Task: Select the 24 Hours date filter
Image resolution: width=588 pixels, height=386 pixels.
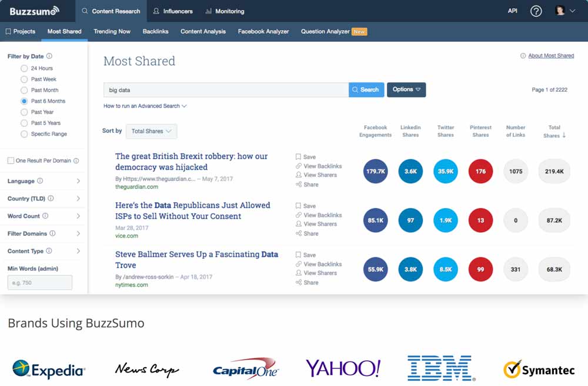Action: click(x=24, y=68)
